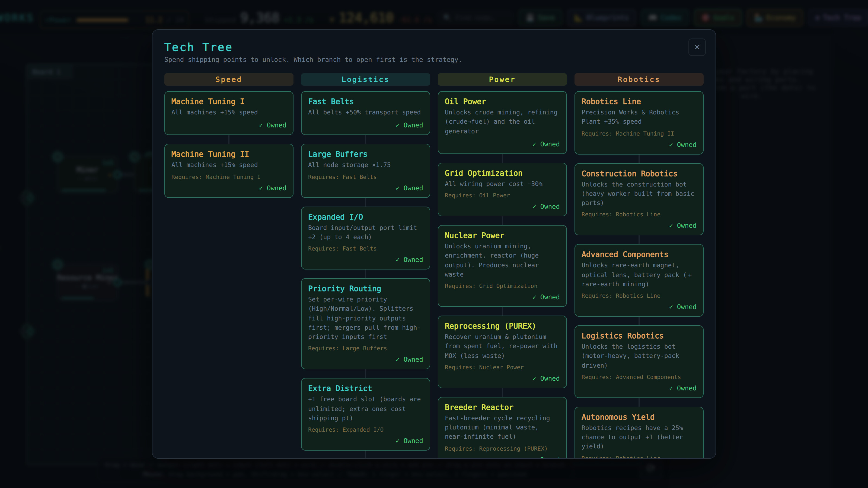Click the Owned status on Nuclear Power
The image size is (868, 488).
point(546,297)
